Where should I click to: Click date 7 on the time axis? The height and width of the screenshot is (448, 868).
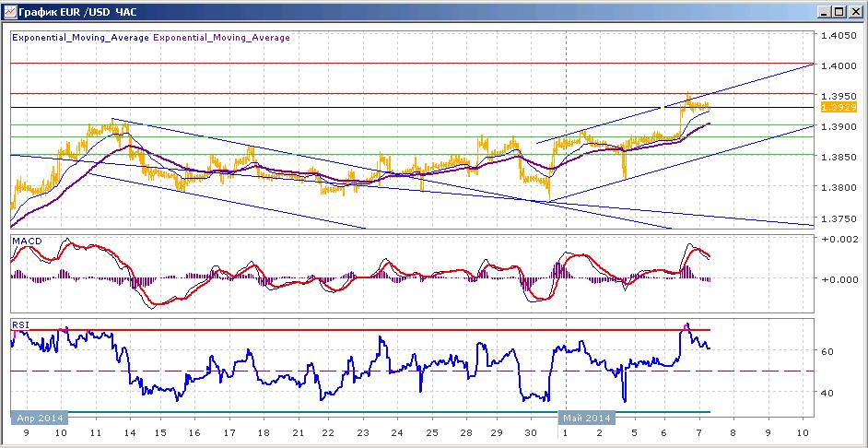[x=698, y=432]
